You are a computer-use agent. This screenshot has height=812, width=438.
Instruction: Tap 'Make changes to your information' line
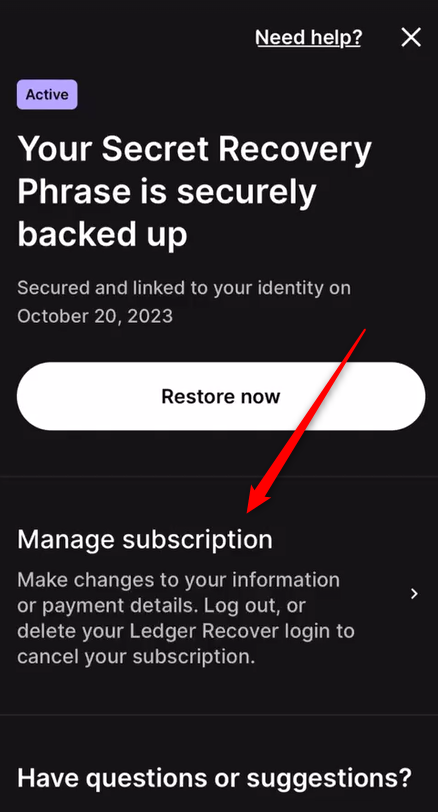179,579
